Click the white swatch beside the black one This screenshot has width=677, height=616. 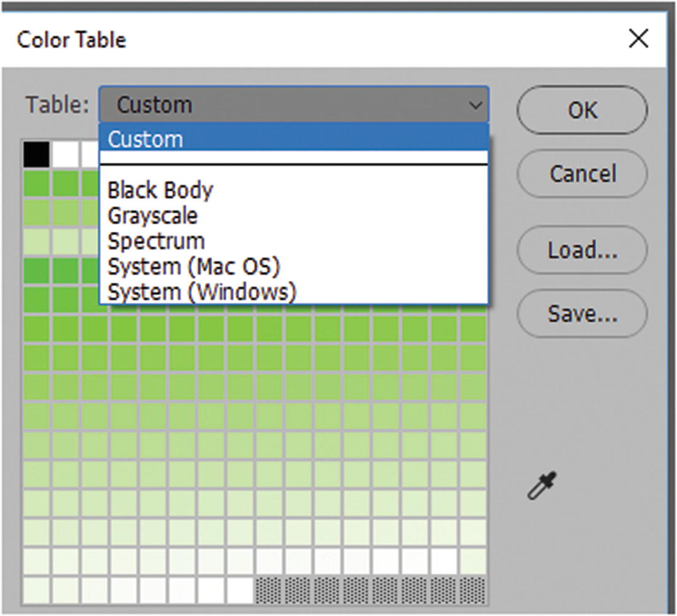(65, 154)
